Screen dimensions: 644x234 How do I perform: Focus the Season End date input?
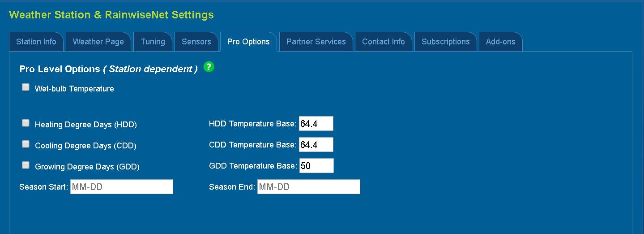308,187
